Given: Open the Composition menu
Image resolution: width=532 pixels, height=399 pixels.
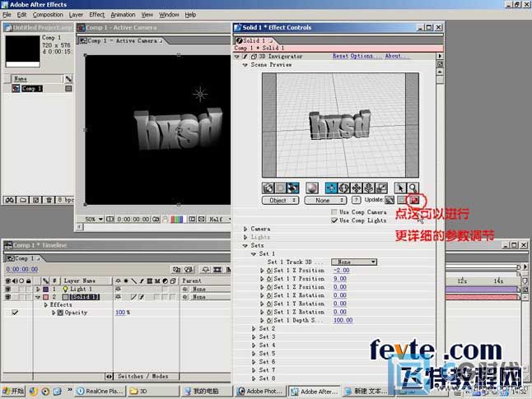Looking at the screenshot, I should (48, 15).
